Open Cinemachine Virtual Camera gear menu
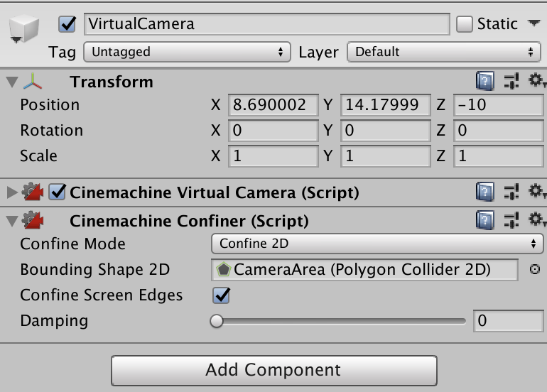The image size is (547, 392). (x=536, y=192)
